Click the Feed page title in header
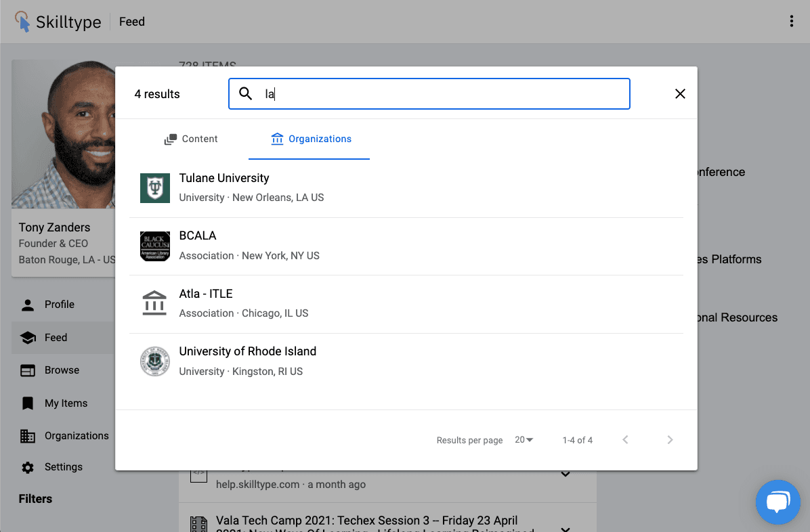This screenshot has width=810, height=532. (132, 22)
